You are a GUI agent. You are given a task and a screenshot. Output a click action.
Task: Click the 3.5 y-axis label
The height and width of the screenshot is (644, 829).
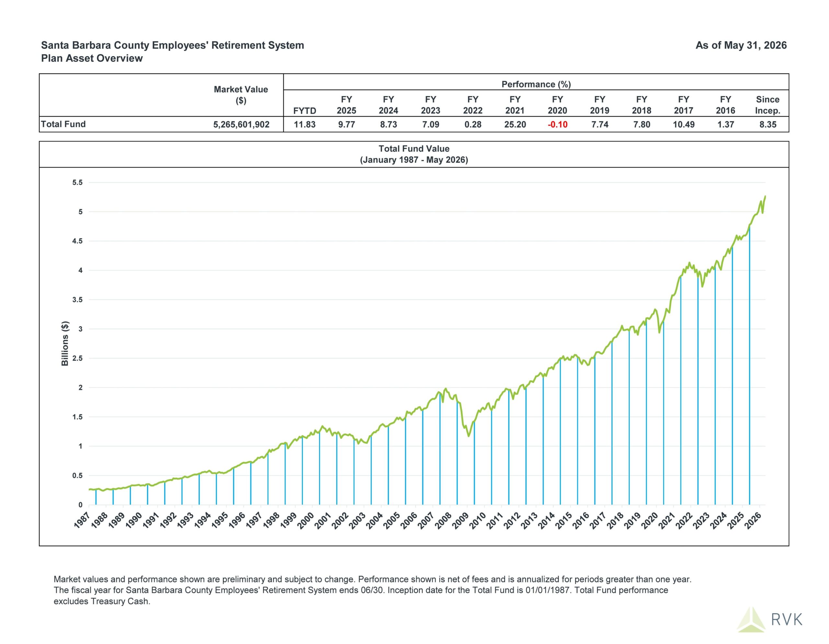click(x=77, y=300)
